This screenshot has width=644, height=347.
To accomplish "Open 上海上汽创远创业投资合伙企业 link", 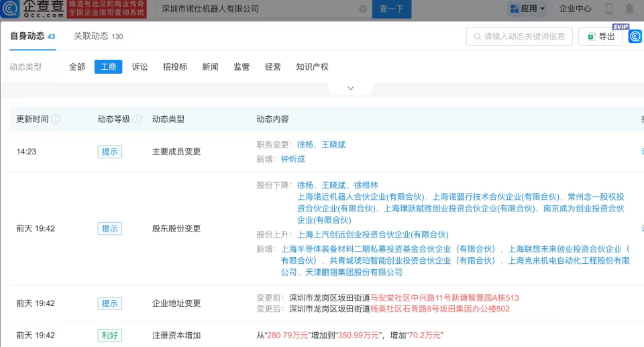I will [373, 234].
